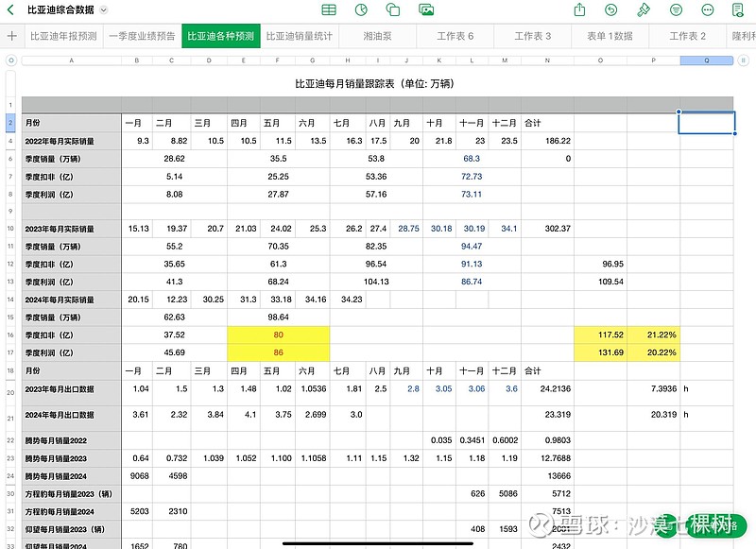Tap the share icon

579,9
